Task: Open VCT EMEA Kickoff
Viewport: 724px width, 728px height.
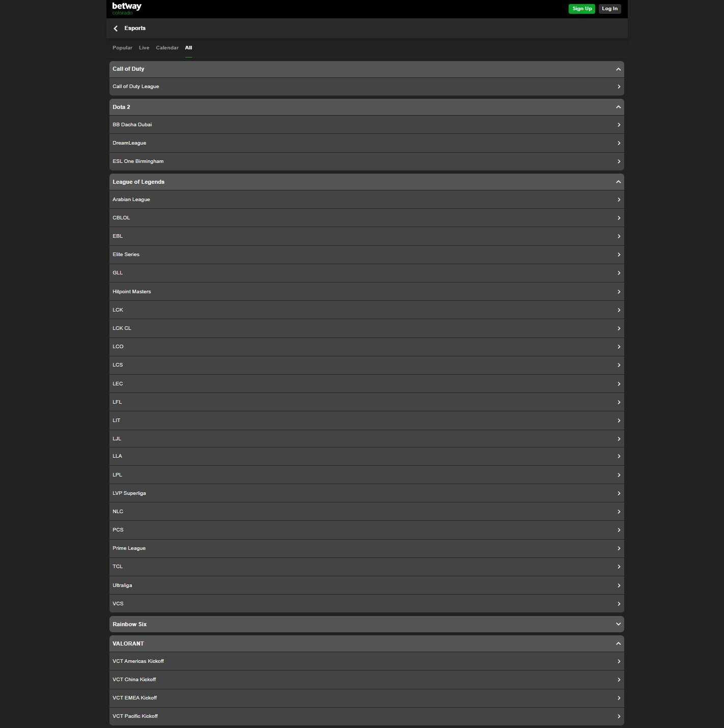Action: 367,698
